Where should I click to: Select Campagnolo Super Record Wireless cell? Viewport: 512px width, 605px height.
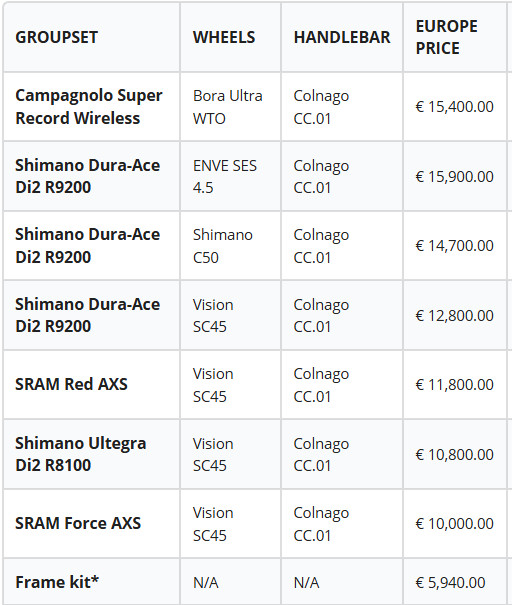89,107
